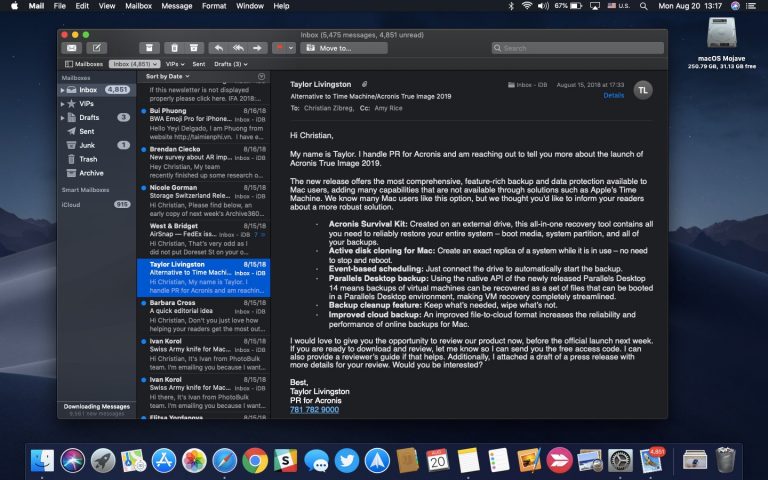Select Sent in the favorites bar

pyautogui.click(x=198, y=64)
